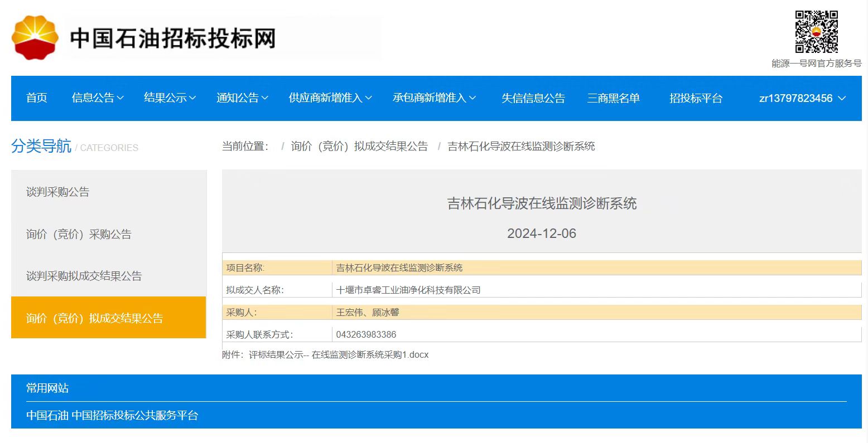Click the 常用网站 footer heading

point(47,388)
